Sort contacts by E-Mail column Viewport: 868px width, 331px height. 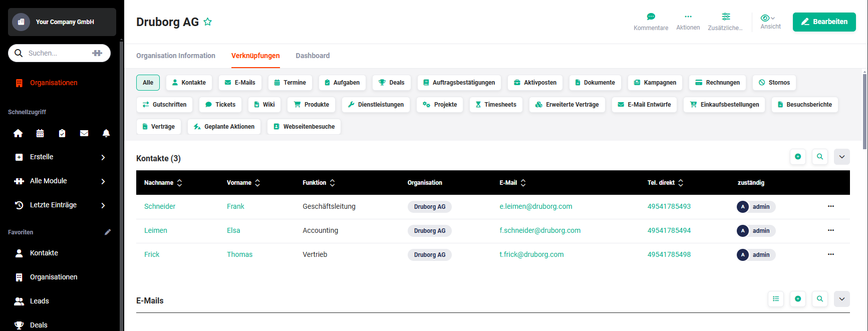[512, 183]
